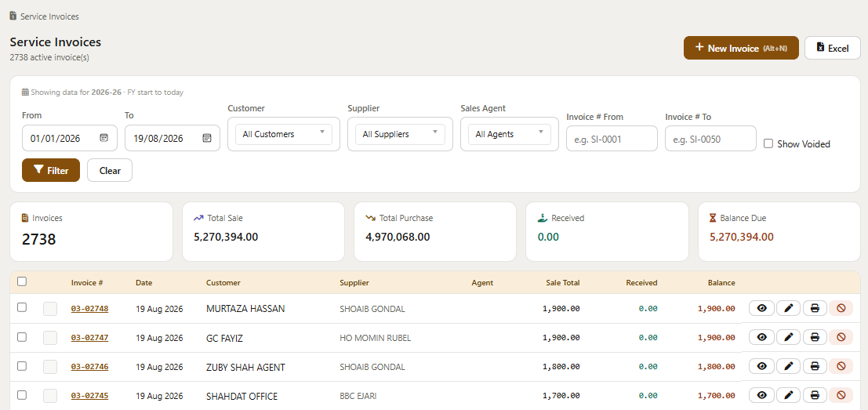The height and width of the screenshot is (410, 868).
Task: Click Total Sale value 5,270,394.00
Action: 226,237
